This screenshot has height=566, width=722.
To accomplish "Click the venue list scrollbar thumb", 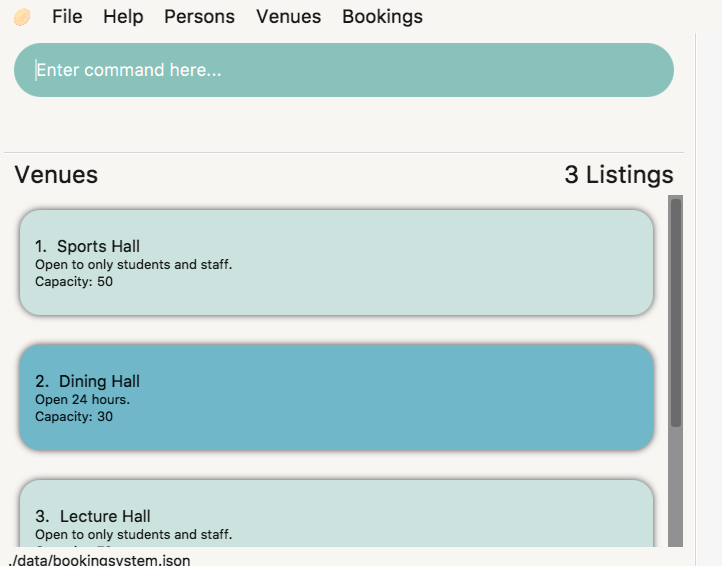I will tap(675, 313).
